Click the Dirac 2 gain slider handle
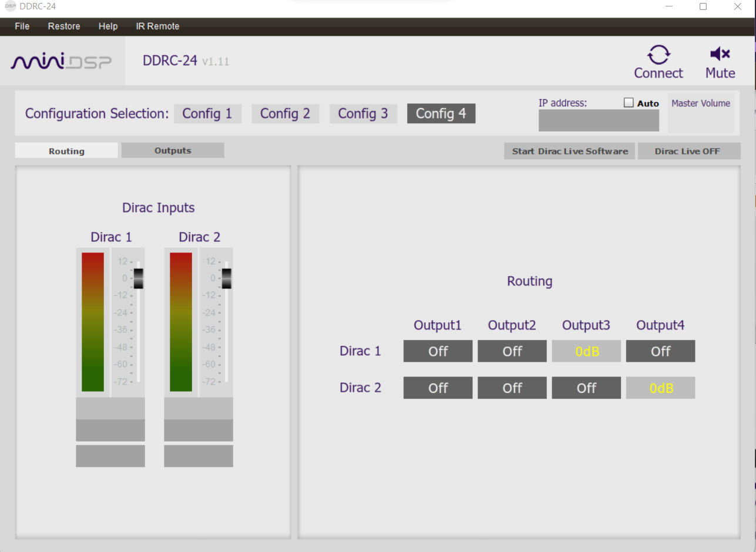756x552 pixels. 226,278
